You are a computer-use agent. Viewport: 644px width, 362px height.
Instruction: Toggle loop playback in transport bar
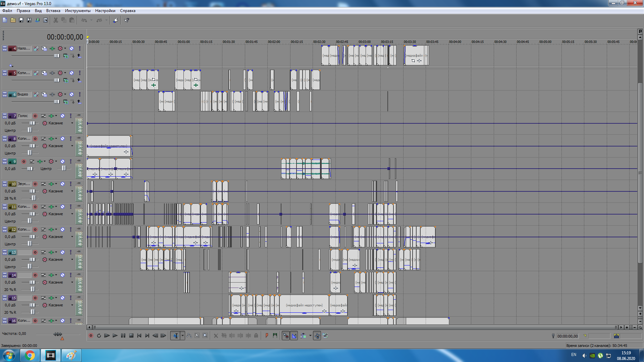click(99, 336)
